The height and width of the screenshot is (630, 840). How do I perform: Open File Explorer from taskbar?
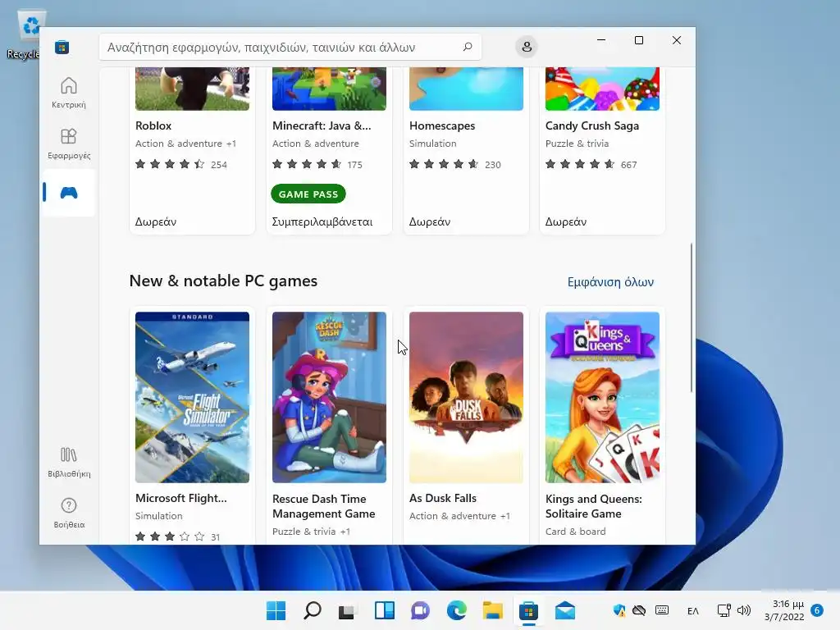pos(492,610)
